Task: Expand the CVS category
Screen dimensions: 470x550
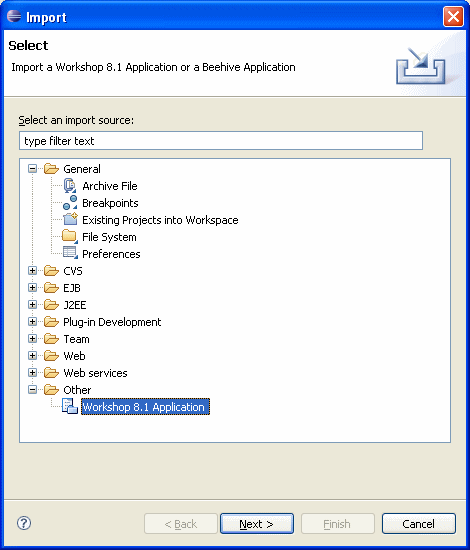Action: (32, 271)
